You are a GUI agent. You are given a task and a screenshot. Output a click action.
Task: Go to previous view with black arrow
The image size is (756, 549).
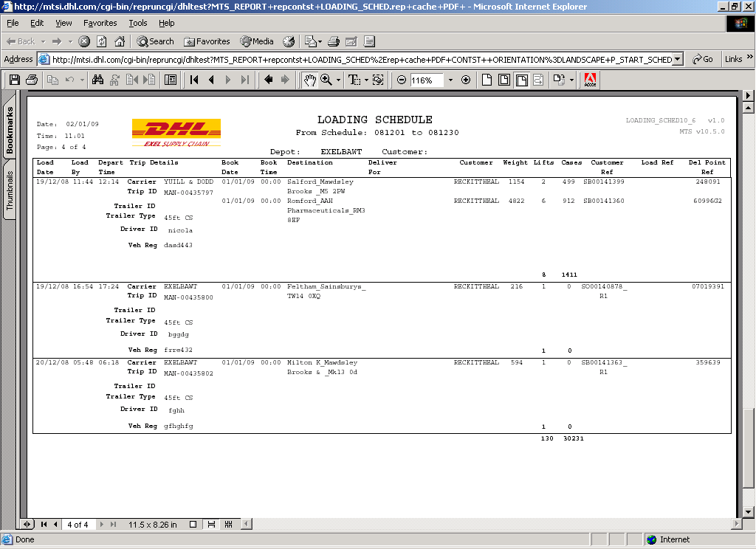pos(269,80)
